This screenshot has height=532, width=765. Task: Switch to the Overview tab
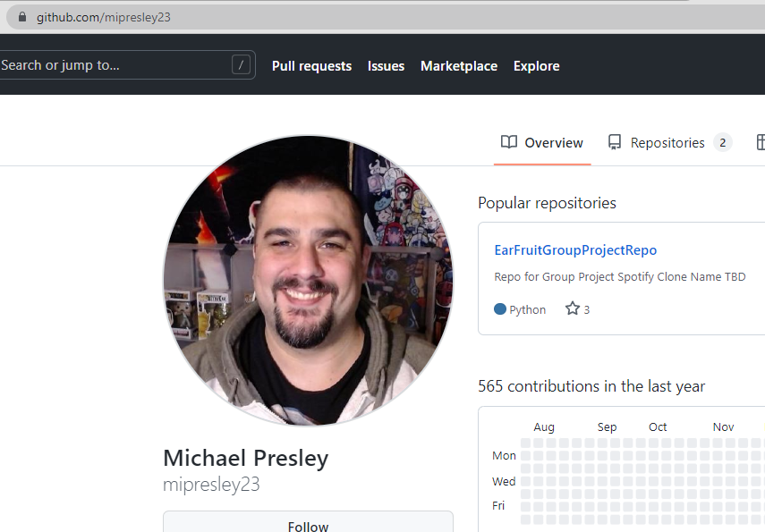(x=542, y=143)
